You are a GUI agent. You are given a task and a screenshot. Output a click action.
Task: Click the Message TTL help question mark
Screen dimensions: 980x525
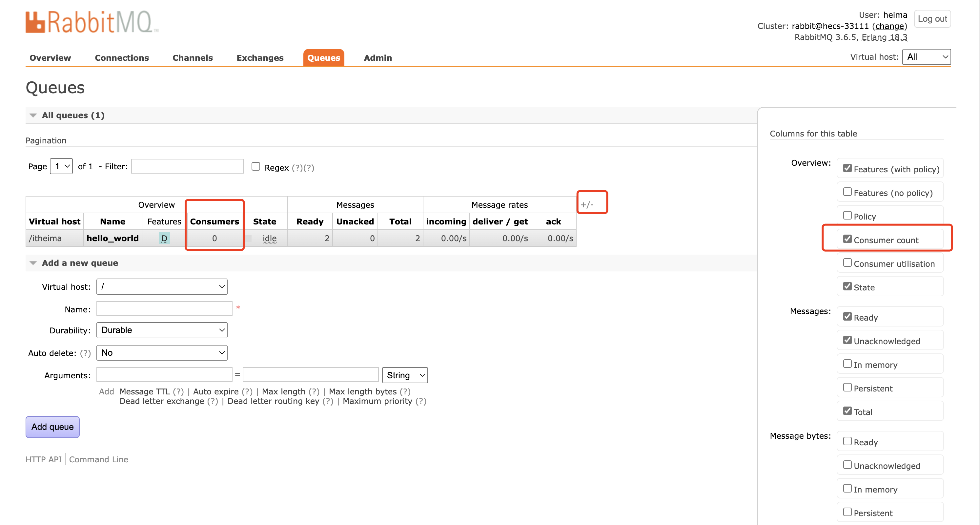pyautogui.click(x=178, y=391)
